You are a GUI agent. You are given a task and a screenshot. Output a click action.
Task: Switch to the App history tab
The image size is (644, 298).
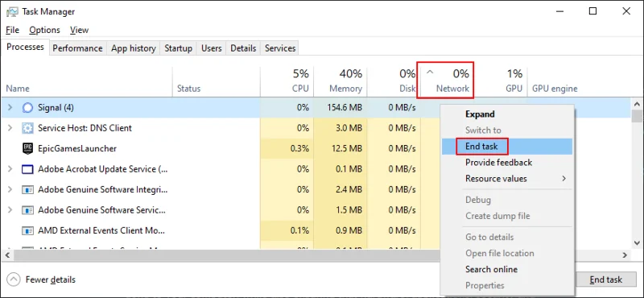pyautogui.click(x=134, y=48)
